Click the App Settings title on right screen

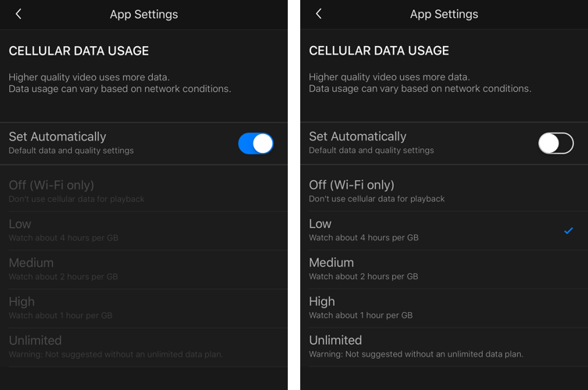pos(444,14)
